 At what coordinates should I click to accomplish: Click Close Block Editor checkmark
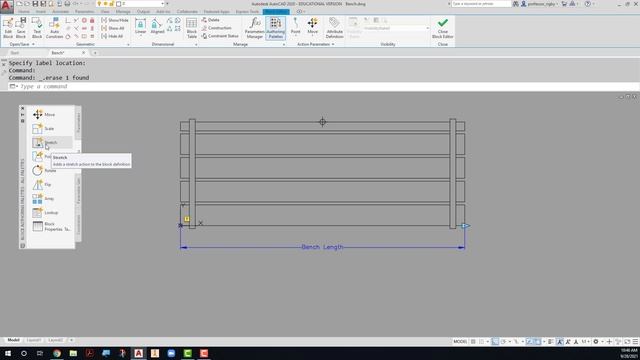tap(442, 28)
